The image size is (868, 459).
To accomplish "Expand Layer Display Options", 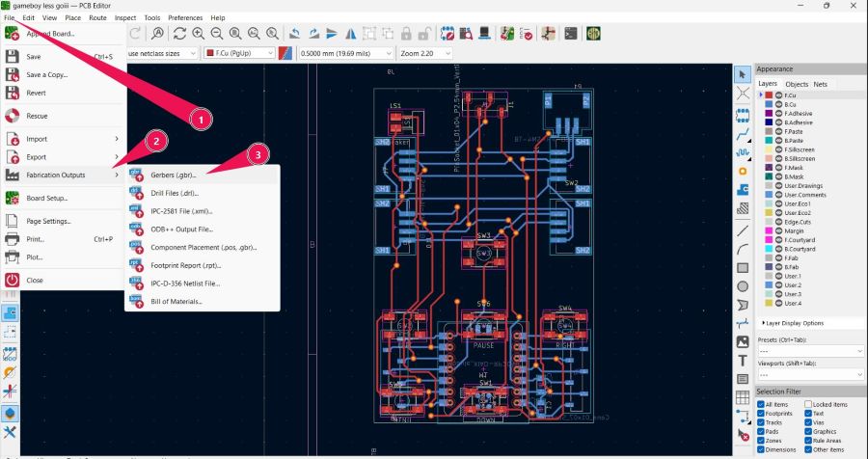I will coord(793,323).
